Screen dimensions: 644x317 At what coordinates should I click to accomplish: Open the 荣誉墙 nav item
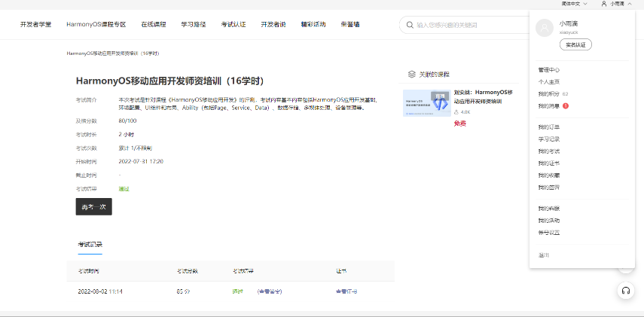(x=350, y=25)
